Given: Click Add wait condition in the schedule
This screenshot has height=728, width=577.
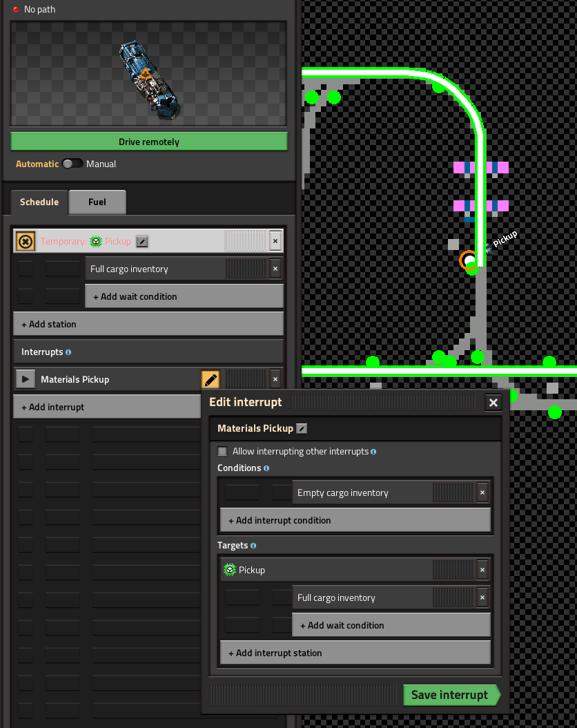Looking at the screenshot, I should point(184,296).
